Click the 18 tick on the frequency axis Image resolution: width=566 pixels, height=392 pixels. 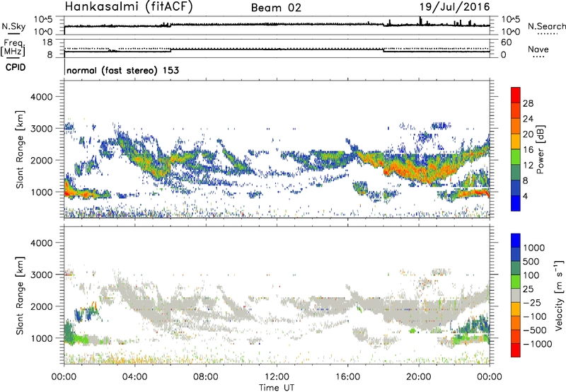(47, 42)
